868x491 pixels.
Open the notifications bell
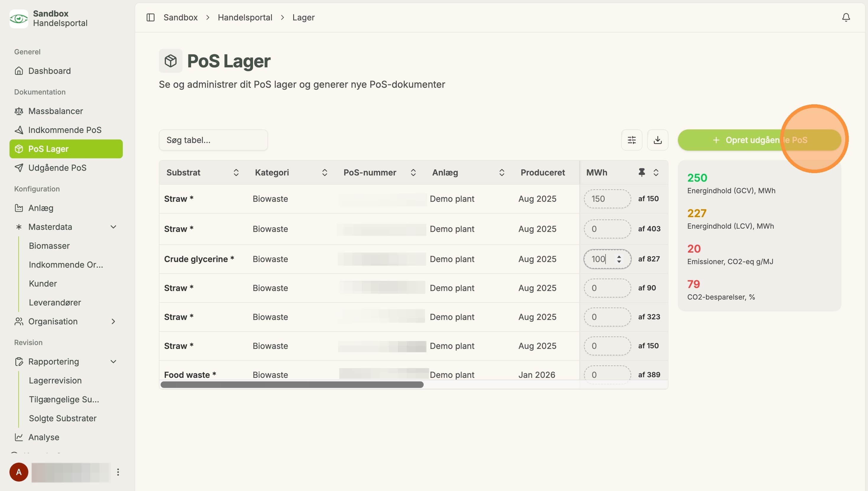[x=846, y=17]
